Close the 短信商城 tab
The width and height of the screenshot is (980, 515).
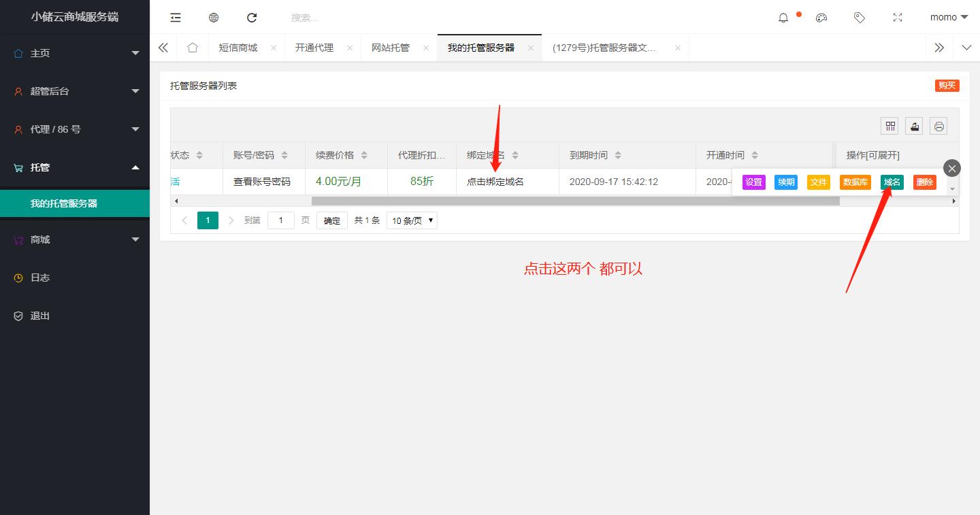[x=274, y=48]
